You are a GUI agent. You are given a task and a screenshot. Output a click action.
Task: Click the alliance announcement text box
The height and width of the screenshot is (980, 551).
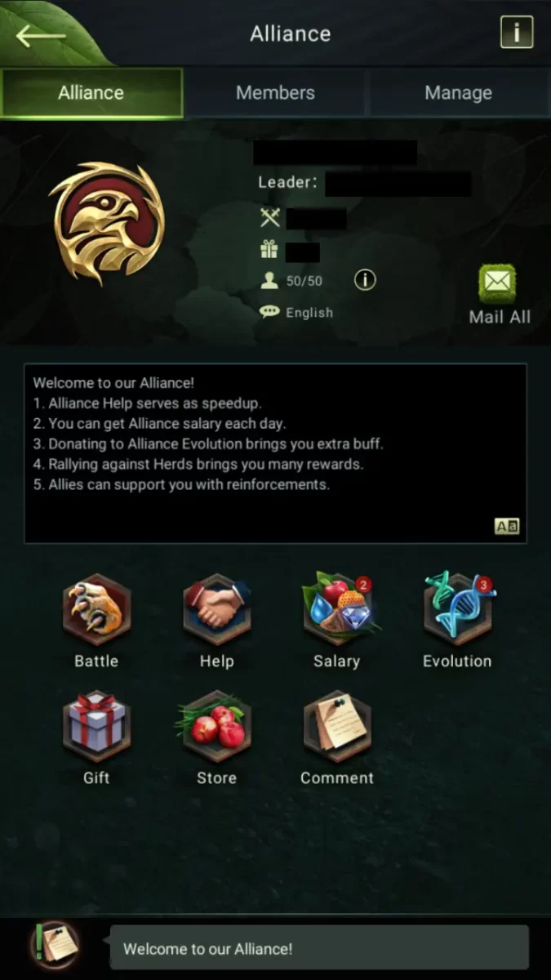tap(275, 453)
